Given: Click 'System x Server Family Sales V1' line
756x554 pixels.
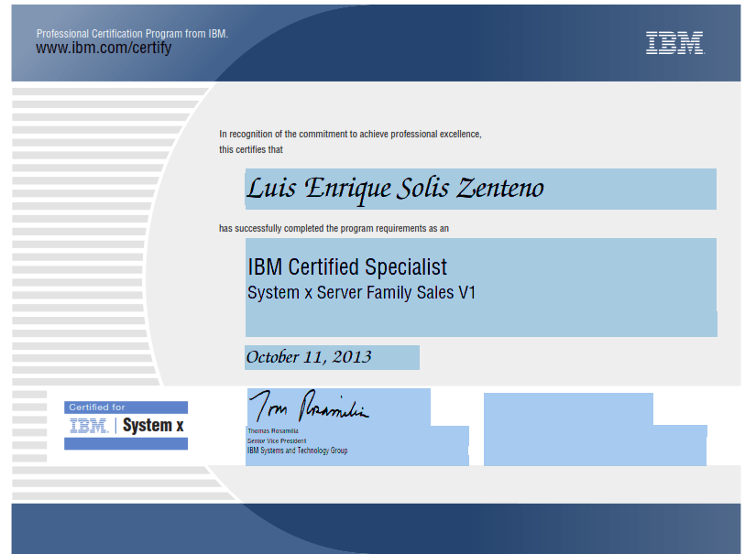Looking at the screenshot, I should pyautogui.click(x=362, y=292).
